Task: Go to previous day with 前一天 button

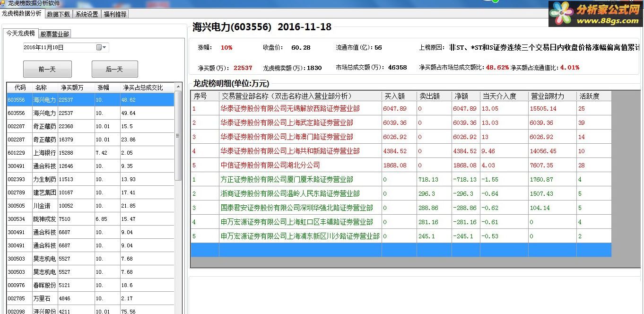Action: pos(47,69)
